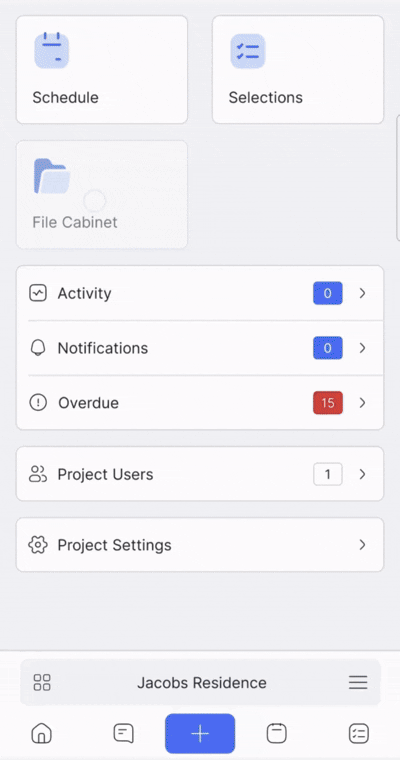The width and height of the screenshot is (400, 760).
Task: Expand the Activity row chevron
Action: 362,293
